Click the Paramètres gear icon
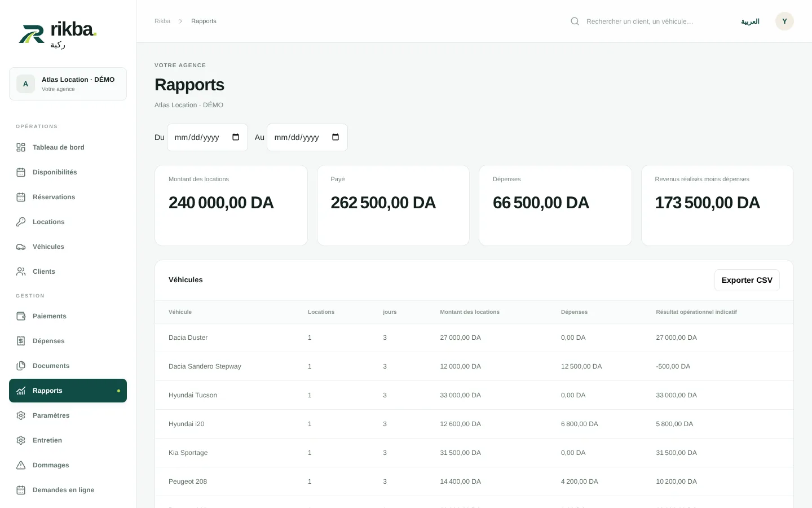Image resolution: width=812 pixels, height=508 pixels. click(21, 415)
